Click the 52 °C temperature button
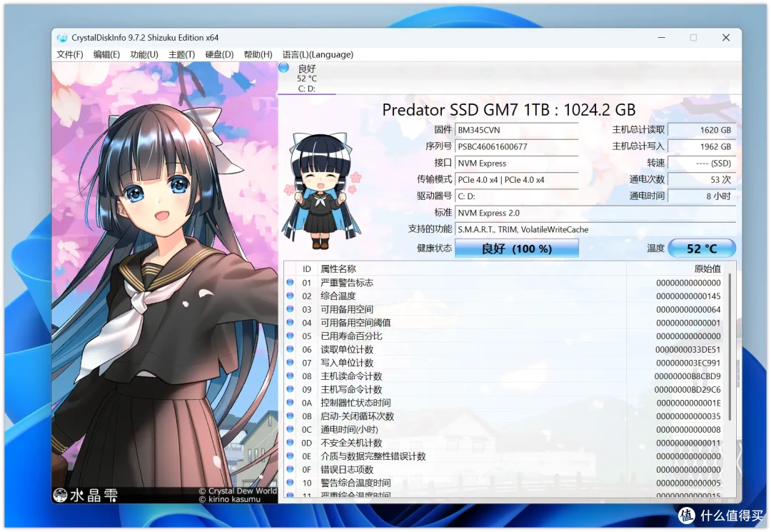 point(702,249)
